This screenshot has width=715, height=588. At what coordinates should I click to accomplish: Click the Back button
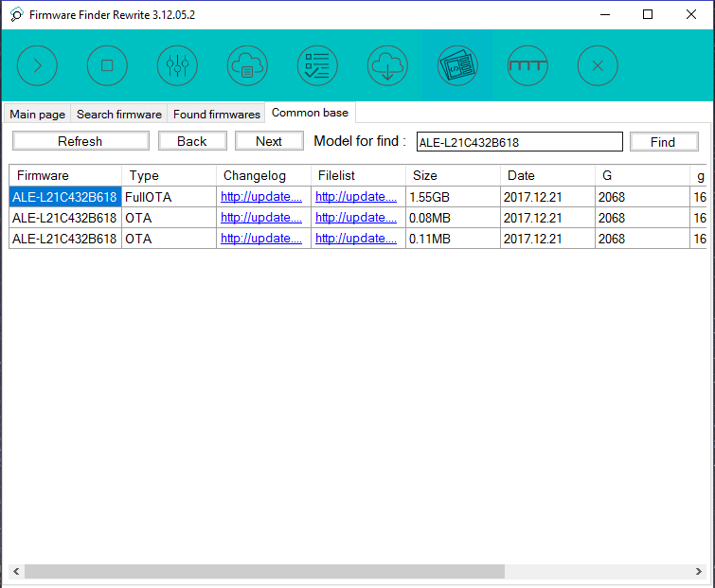(x=192, y=141)
